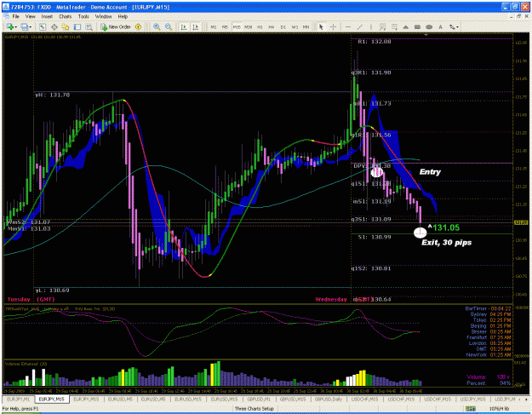Click the Expert Advisors icon
532x414 pixels.
tap(138, 26)
